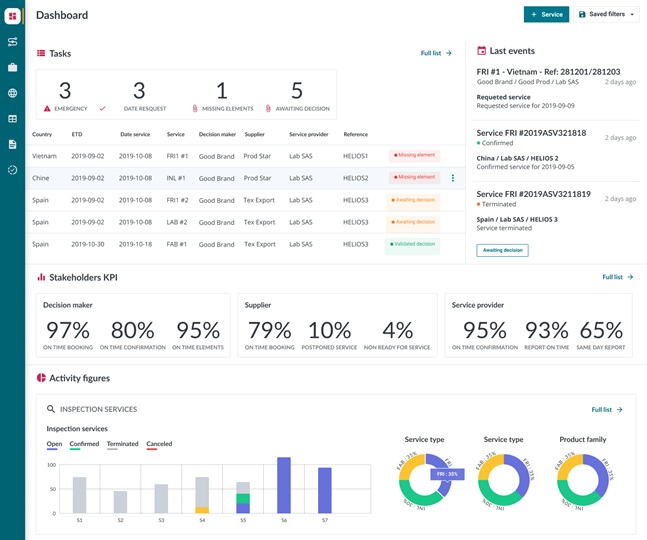Toggle the Terminated legend series

[x=123, y=444]
